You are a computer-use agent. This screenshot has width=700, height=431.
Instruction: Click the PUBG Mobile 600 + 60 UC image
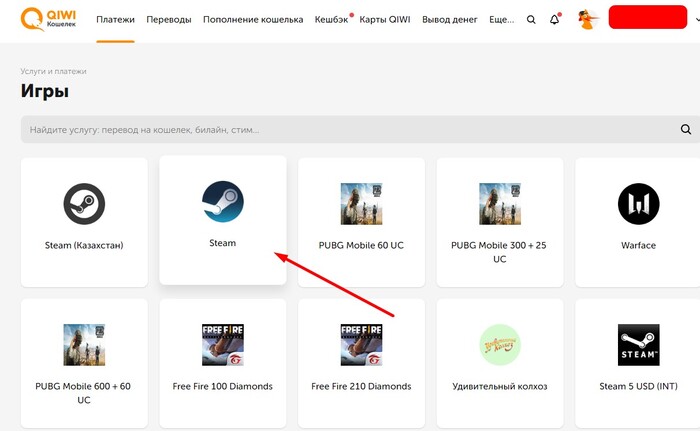click(x=84, y=345)
